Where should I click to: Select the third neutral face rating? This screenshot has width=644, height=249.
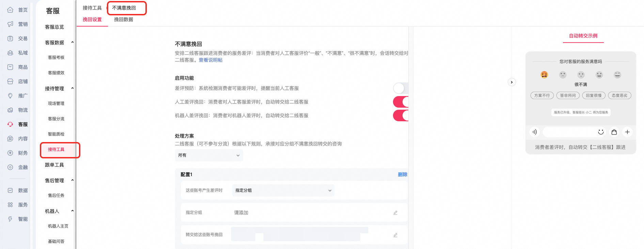pyautogui.click(x=581, y=75)
